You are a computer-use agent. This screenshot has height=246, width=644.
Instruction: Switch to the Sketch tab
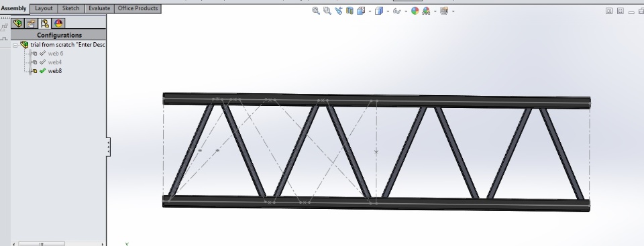[x=70, y=8]
